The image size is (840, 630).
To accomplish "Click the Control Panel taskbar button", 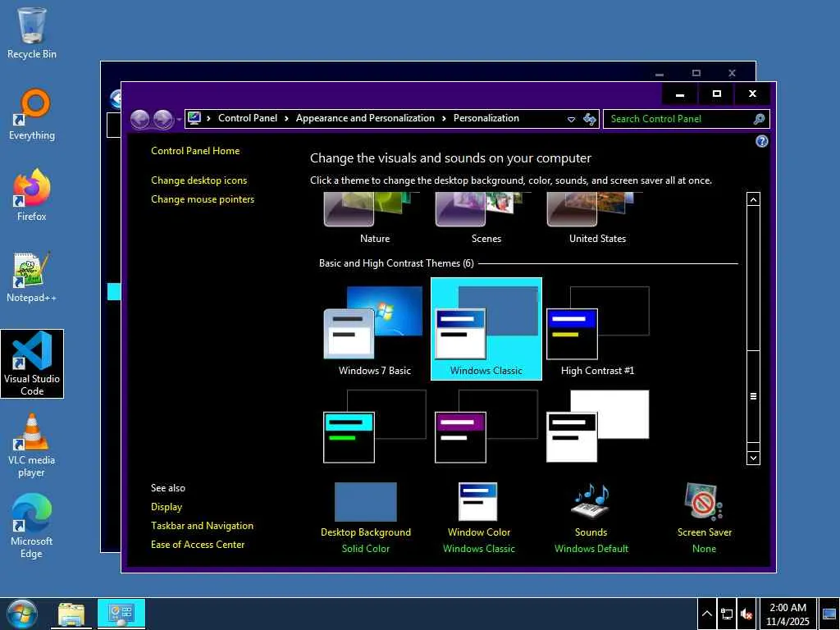I will pos(121,614).
